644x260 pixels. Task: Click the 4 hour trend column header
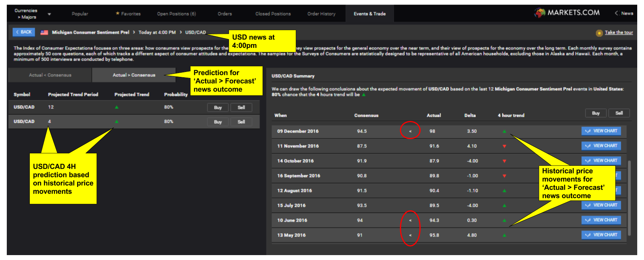[x=511, y=116]
